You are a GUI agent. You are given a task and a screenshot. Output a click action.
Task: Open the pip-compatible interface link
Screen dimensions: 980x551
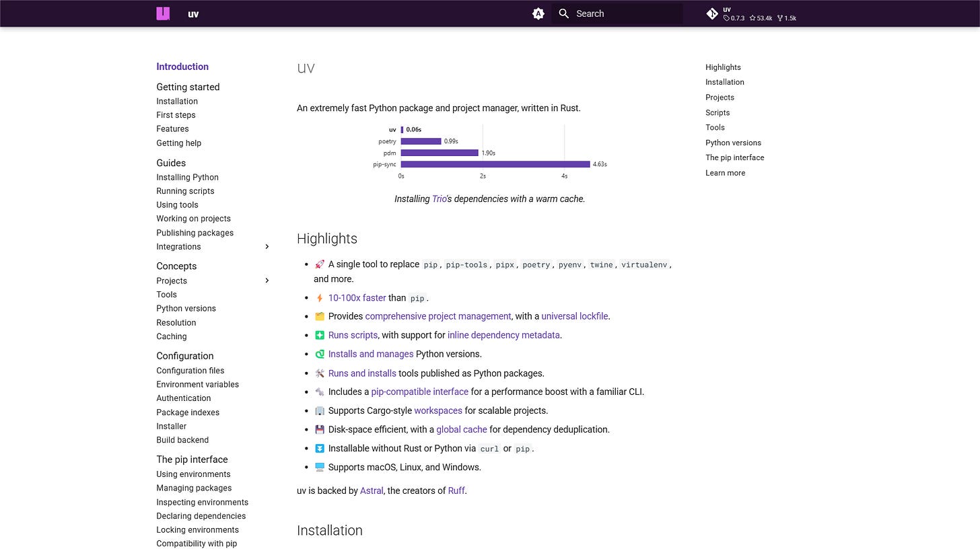pos(419,392)
